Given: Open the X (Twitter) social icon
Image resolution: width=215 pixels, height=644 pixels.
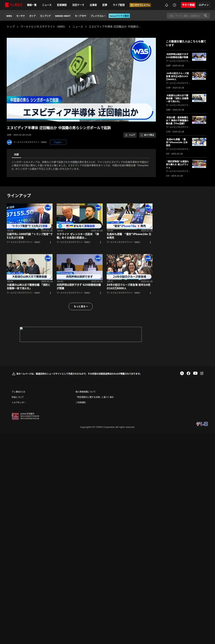Looking at the screenshot, I should [x=182, y=373].
